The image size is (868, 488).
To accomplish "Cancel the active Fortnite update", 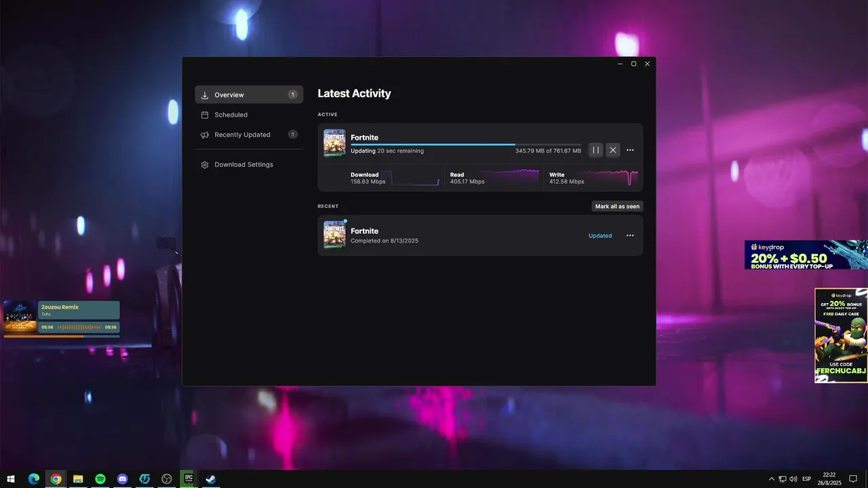I will click(x=613, y=150).
